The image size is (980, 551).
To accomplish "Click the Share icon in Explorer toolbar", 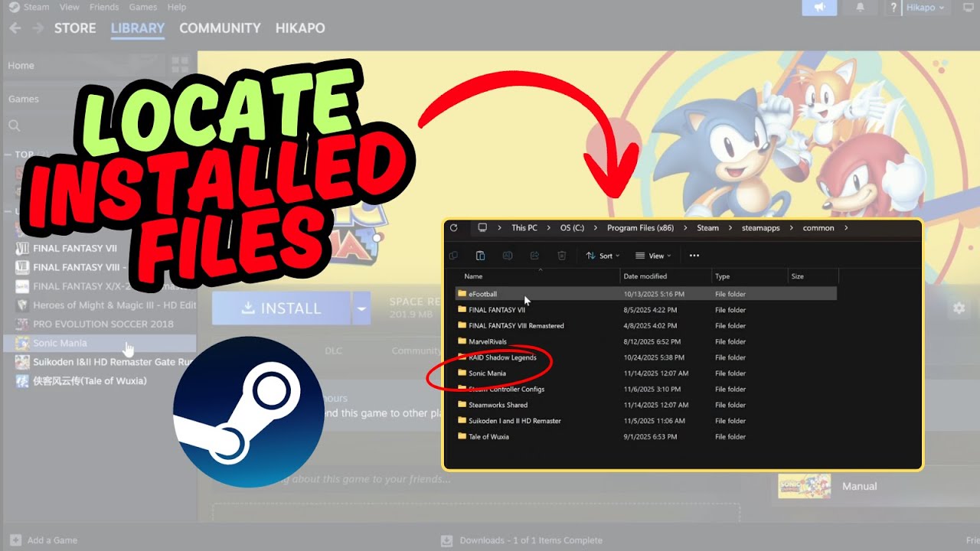I will tap(534, 256).
